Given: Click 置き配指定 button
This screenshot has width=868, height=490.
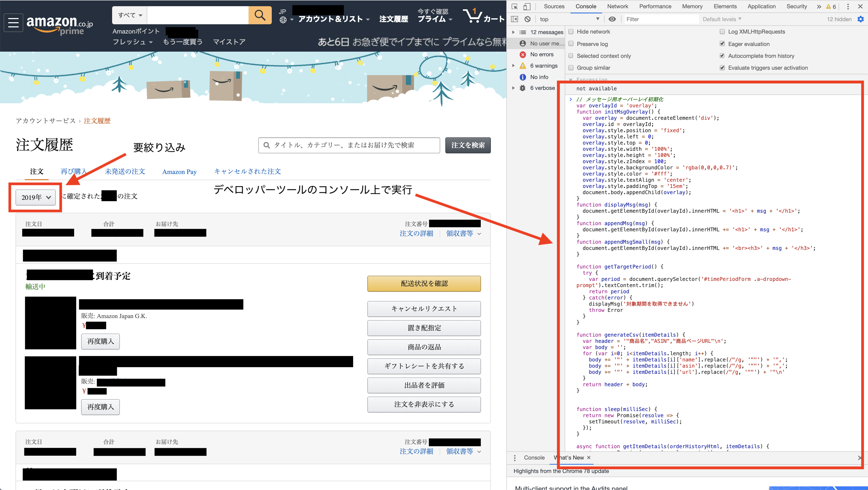Looking at the screenshot, I should coord(424,328).
